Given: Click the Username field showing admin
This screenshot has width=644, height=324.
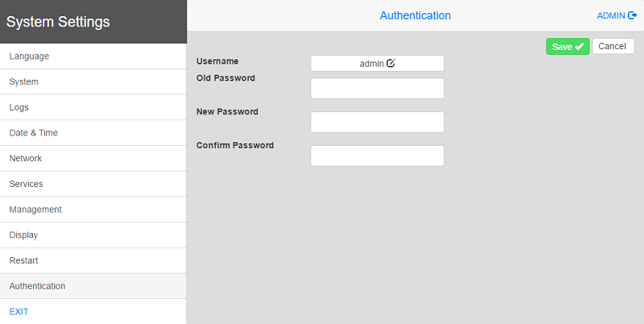Looking at the screenshot, I should (377, 64).
